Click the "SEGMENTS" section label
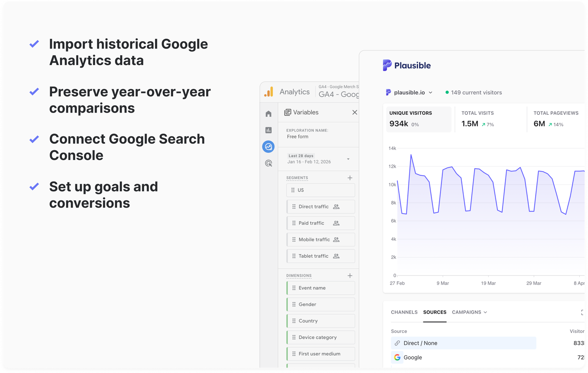 [297, 178]
